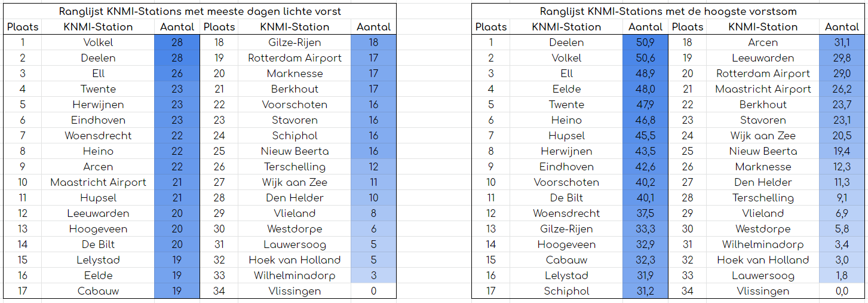The height and width of the screenshot is (303, 868).
Task: Select the 'Ranglijst KNMI-Stations met de hoogste vorstsom' title cell
Action: tap(668, 11)
